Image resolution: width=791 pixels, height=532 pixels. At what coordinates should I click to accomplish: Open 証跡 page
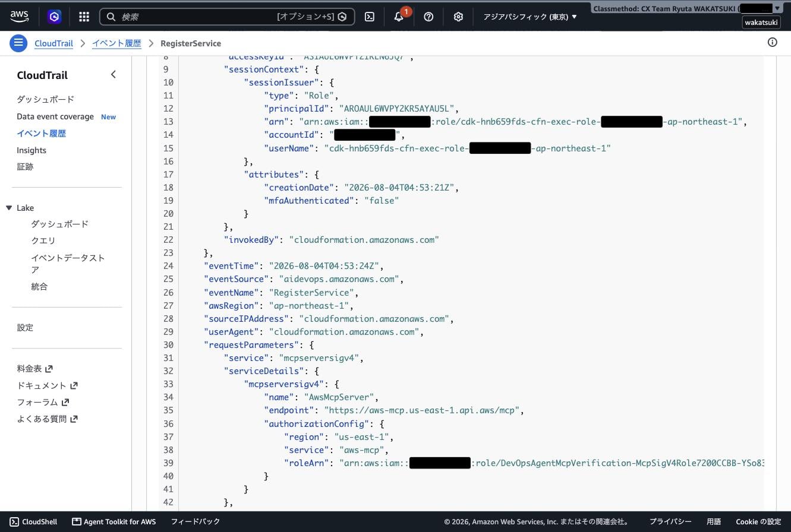[25, 167]
